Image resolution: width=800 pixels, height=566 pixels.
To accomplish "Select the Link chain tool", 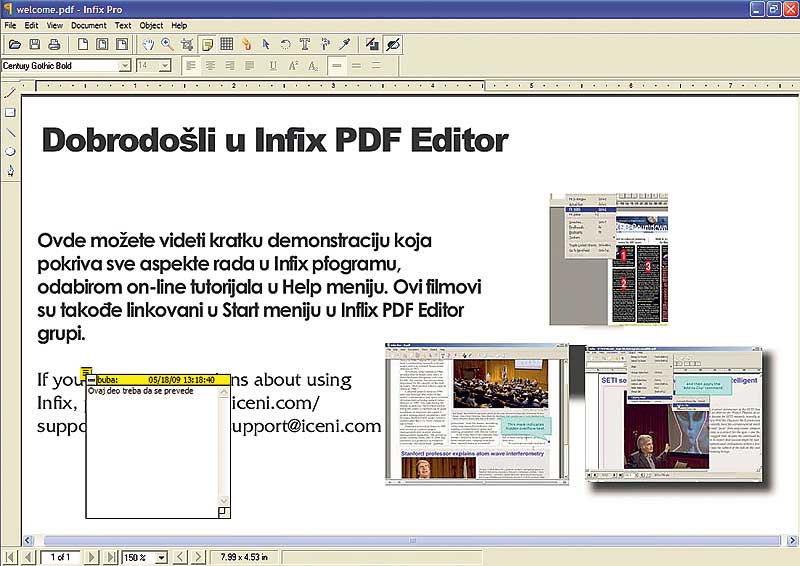I will point(246,44).
